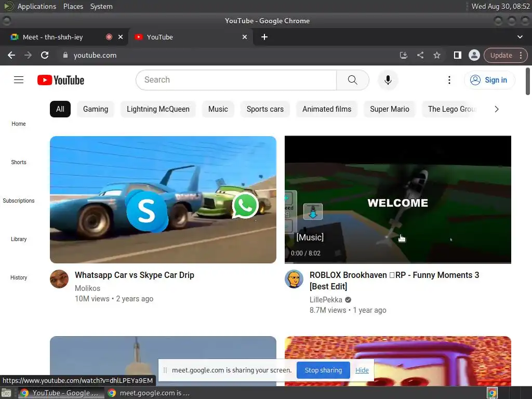532x399 pixels.
Task: Open a new tab with the plus button
Action: (264, 37)
